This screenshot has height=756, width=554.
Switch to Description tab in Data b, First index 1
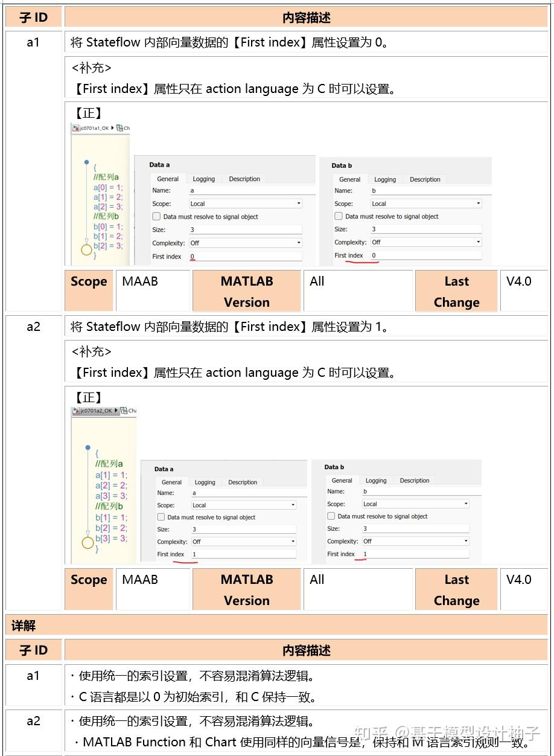pos(415,481)
